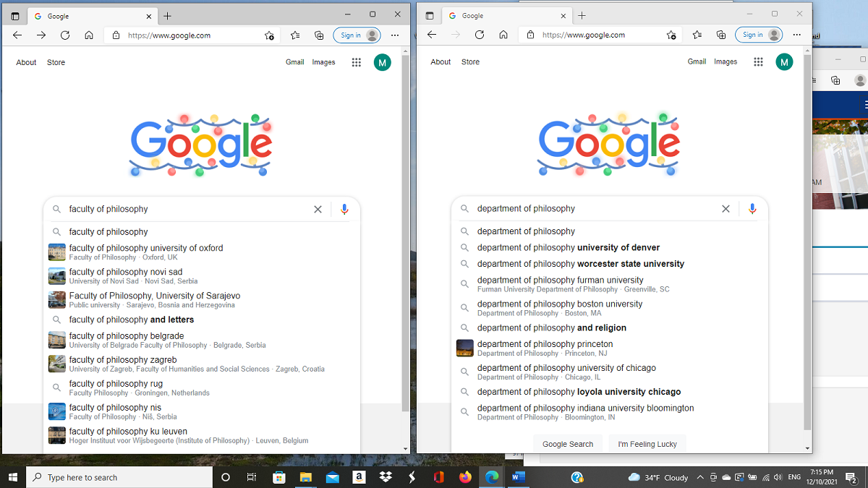Viewport: 868px width, 488px height.
Task: Go to home page in left browser
Action: tap(88, 35)
